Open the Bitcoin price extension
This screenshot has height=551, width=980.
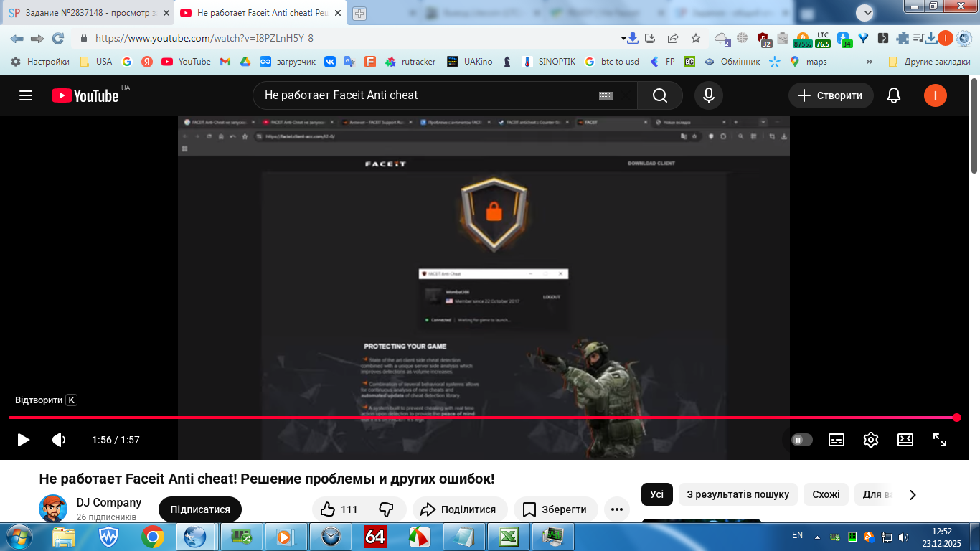pos(802,39)
